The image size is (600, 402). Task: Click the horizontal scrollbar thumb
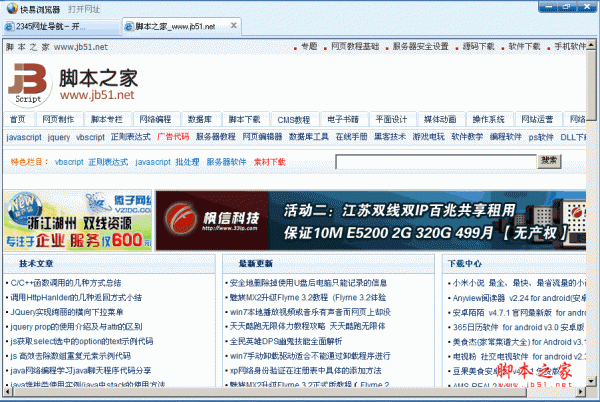269,391
